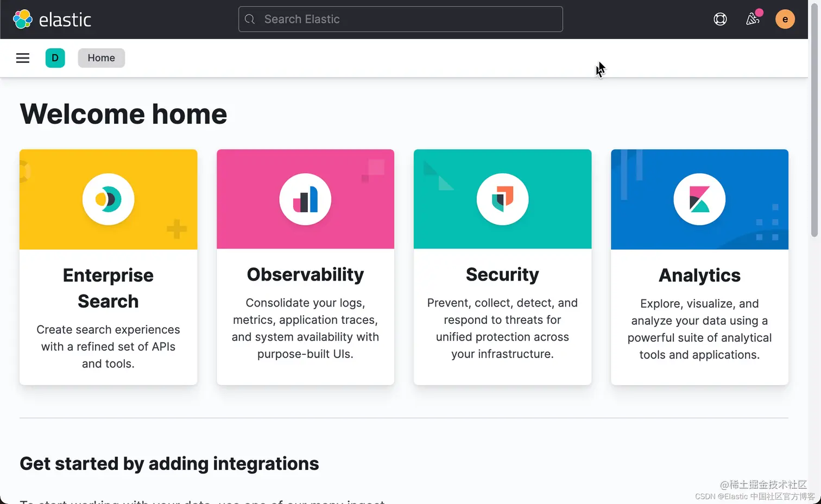Open the help menu lifebuoy icon
821x504 pixels.
pyautogui.click(x=720, y=19)
